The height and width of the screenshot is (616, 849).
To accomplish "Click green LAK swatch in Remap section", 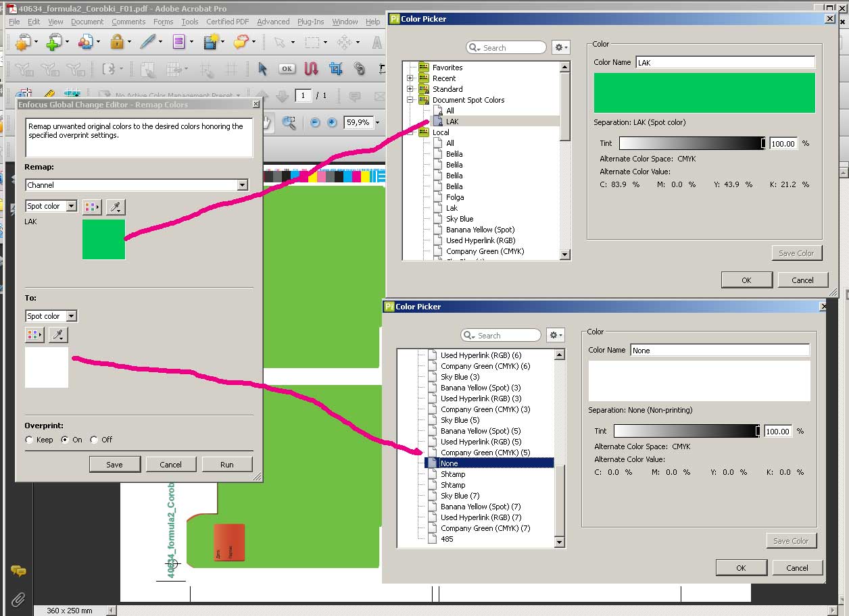I will tap(103, 239).
